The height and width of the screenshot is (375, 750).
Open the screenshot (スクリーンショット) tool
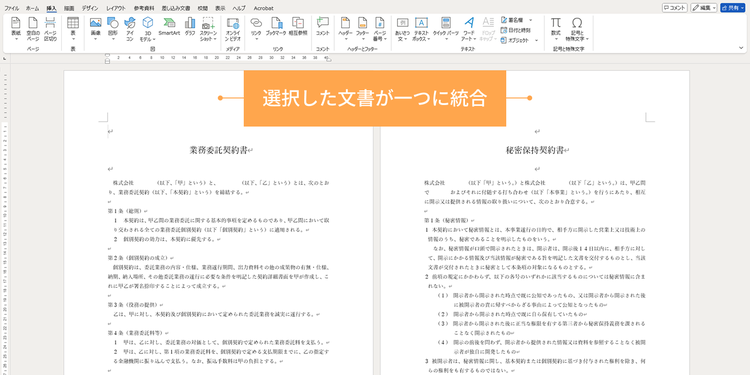pyautogui.click(x=208, y=29)
